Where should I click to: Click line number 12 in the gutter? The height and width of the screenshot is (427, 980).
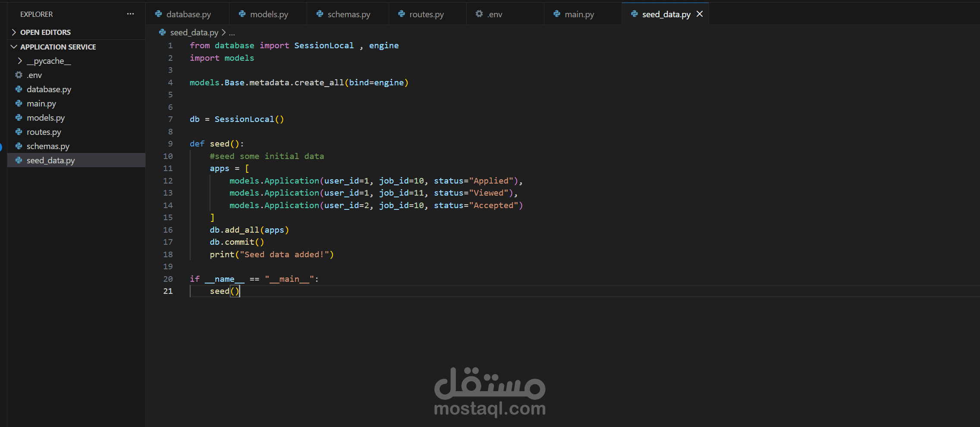(x=168, y=181)
